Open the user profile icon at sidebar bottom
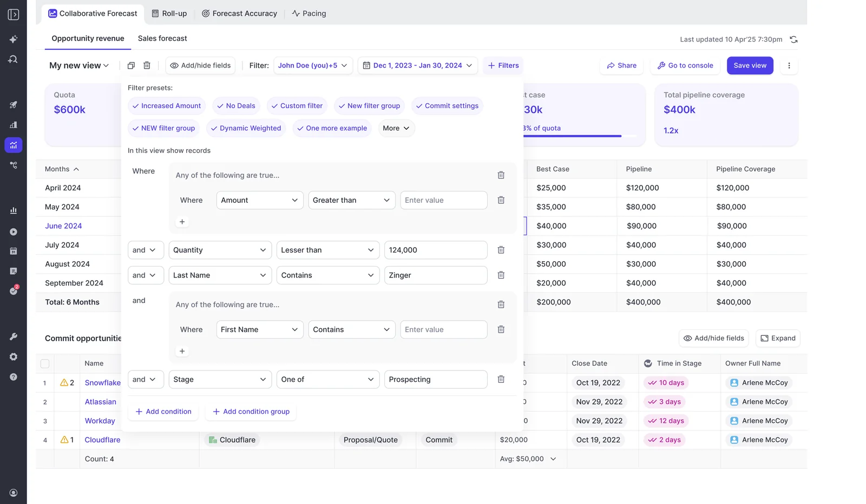The image size is (866, 504). coord(14,493)
